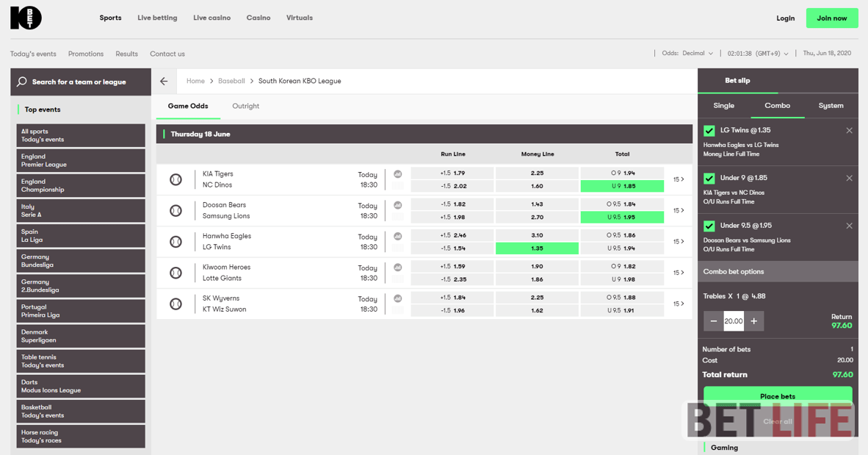Click baseball icon for SK Wyverns match

pyautogui.click(x=176, y=304)
